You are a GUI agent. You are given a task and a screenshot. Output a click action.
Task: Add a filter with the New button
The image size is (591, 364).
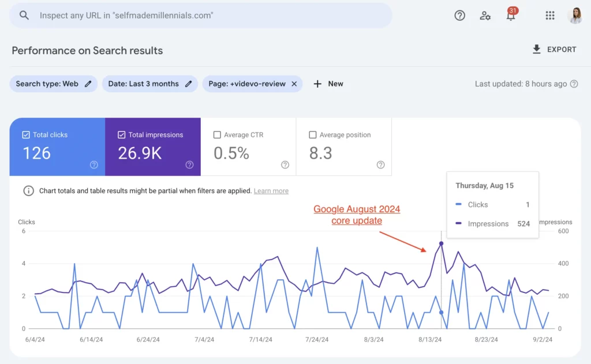328,84
